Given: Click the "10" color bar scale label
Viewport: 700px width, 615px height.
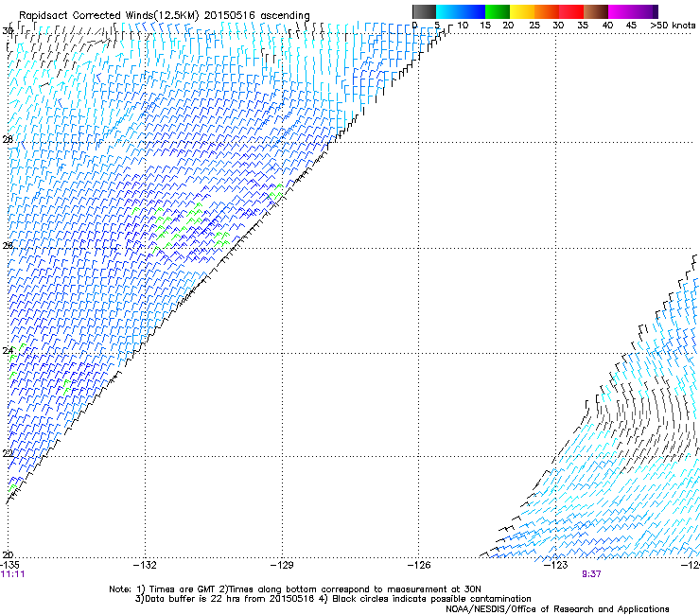Looking at the screenshot, I should coord(463,26).
